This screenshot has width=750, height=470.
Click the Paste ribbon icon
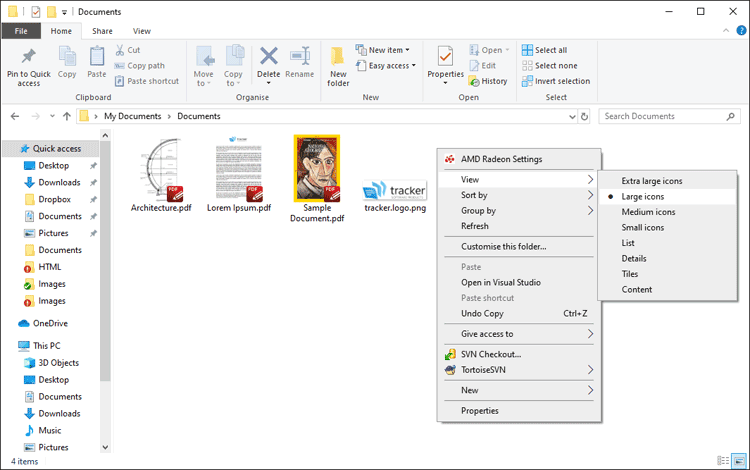[97, 56]
